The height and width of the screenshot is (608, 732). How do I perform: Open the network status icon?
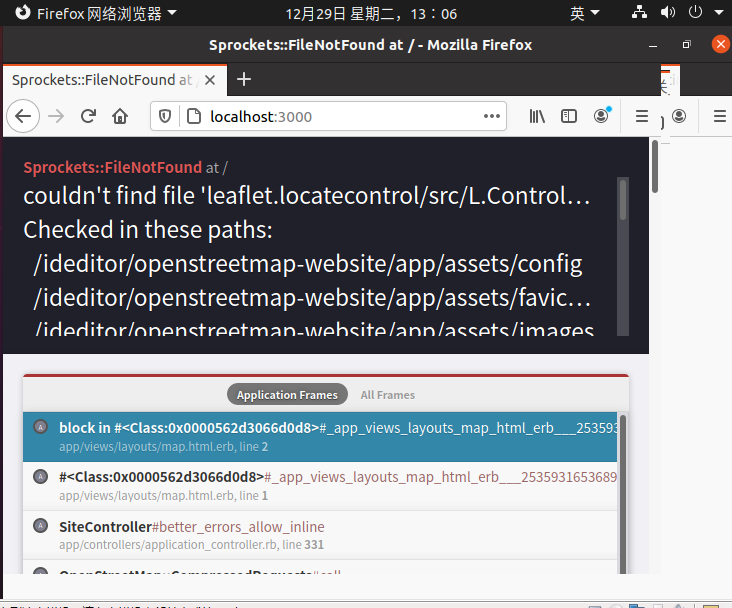pyautogui.click(x=639, y=13)
